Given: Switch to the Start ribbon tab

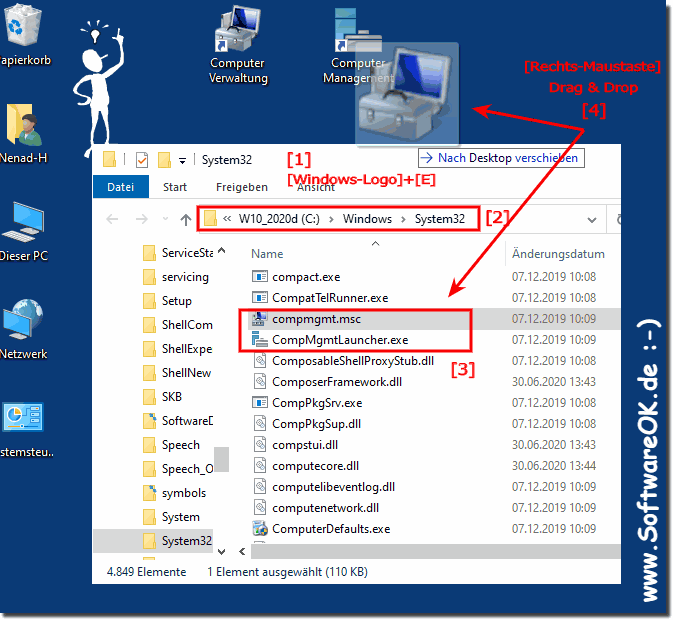Looking at the screenshot, I should click(x=175, y=187).
